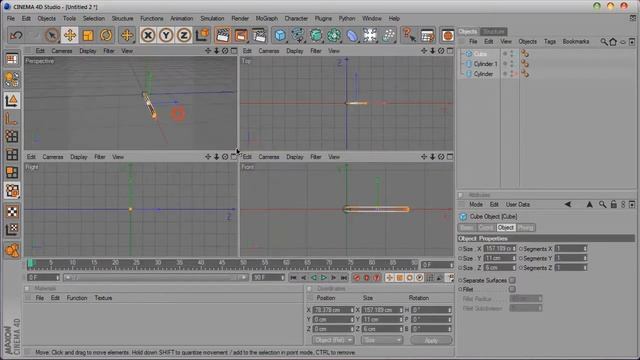Click the home icon in Object Manager

(x=613, y=42)
